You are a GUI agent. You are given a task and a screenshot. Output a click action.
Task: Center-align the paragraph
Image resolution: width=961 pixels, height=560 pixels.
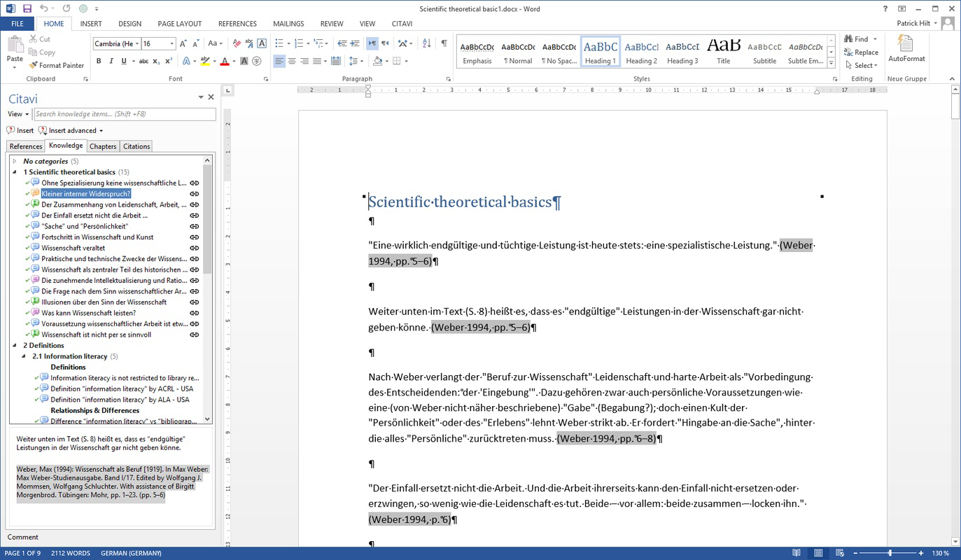[x=292, y=62]
